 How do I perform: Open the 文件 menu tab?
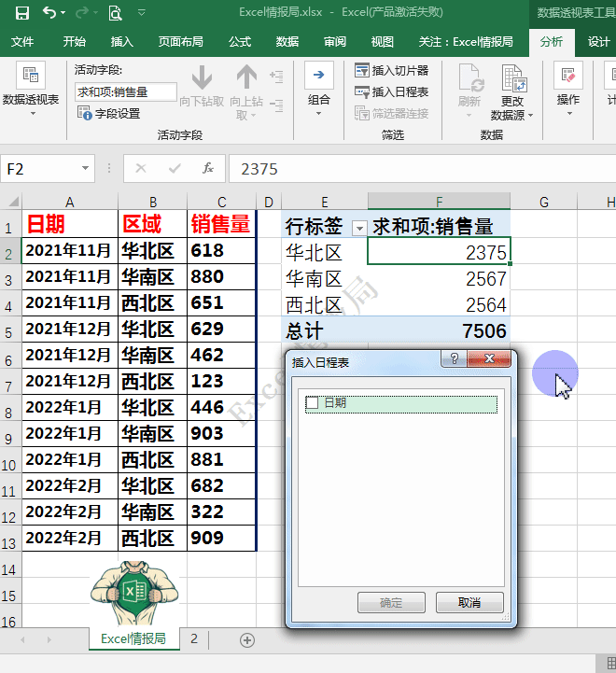click(22, 42)
